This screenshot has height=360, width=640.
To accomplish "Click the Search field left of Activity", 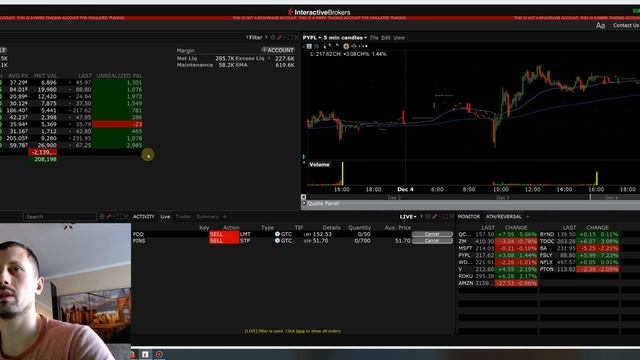I will 60,217.
